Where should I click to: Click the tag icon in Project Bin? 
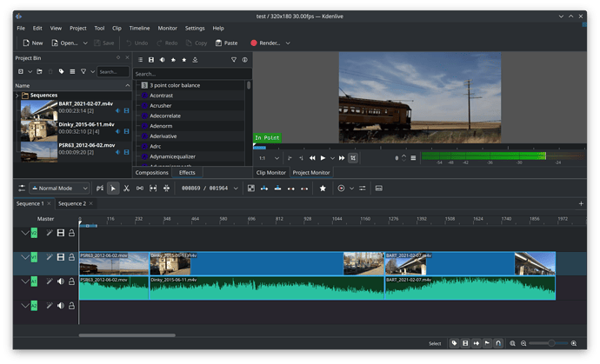coord(61,71)
